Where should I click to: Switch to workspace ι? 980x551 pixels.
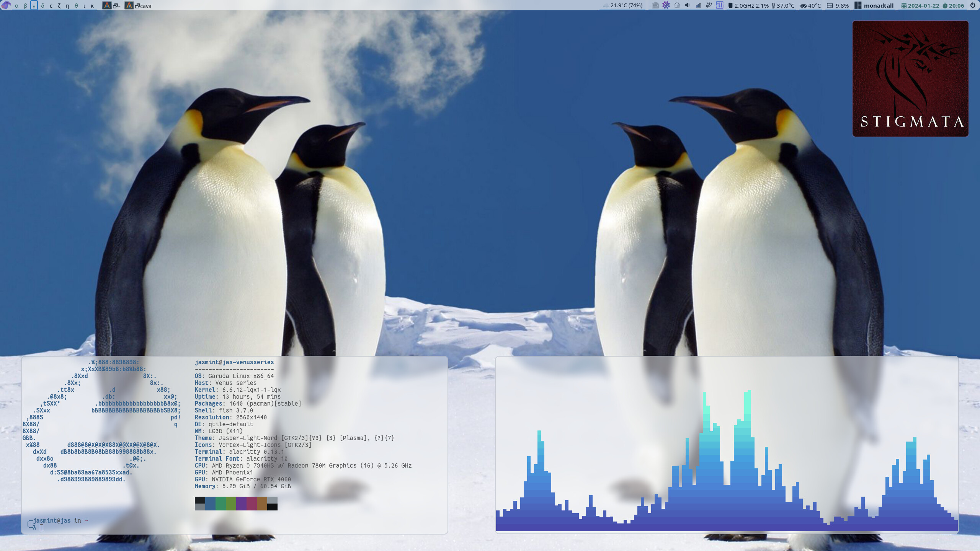84,6
